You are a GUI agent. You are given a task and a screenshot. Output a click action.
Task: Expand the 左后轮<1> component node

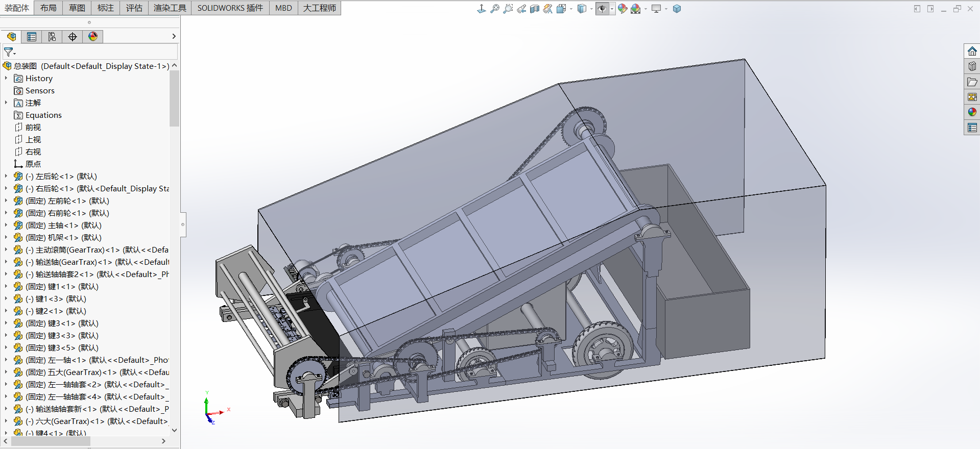(6, 176)
